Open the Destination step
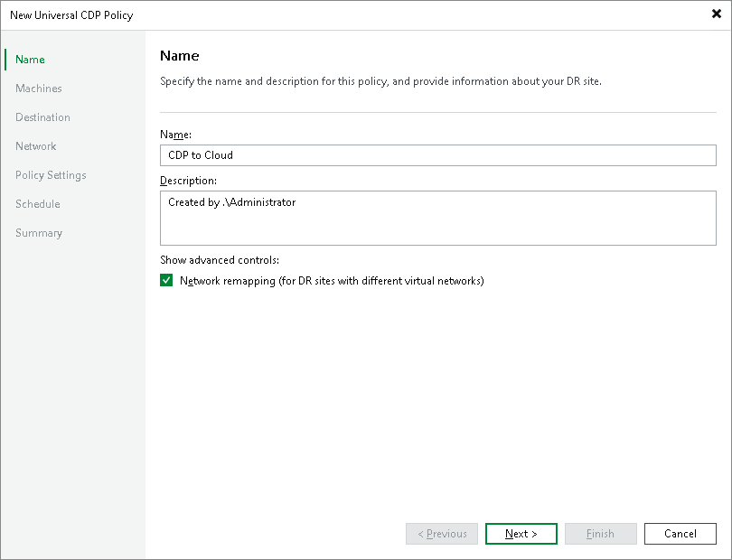The height and width of the screenshot is (560, 732). pos(42,117)
